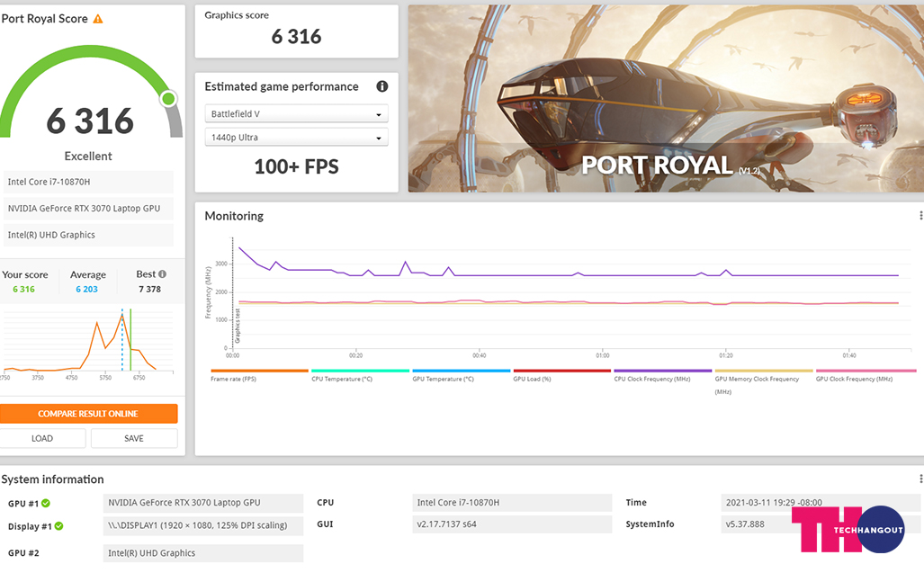Click the SAVE button
This screenshot has height=573, width=924.
134,438
